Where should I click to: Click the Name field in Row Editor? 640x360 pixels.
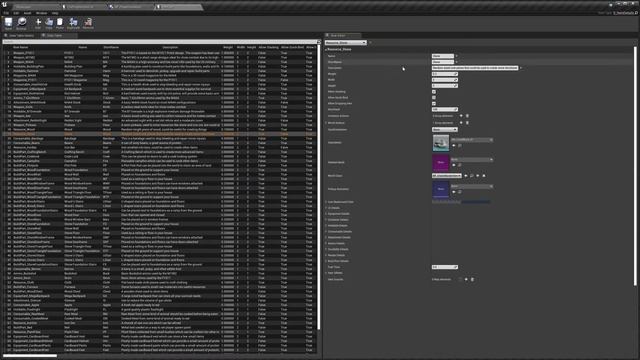(443, 56)
